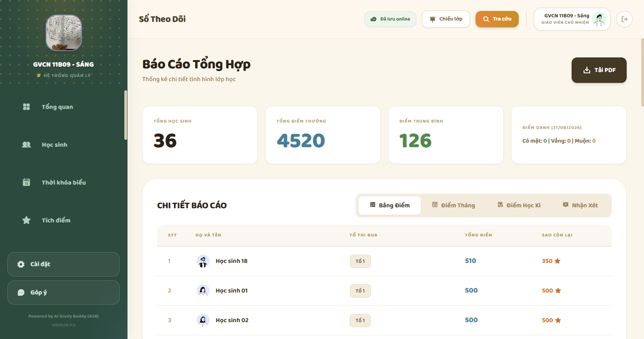The width and height of the screenshot is (644, 339).
Task: Click the Tích điểm star icon
Action: [x=26, y=220]
